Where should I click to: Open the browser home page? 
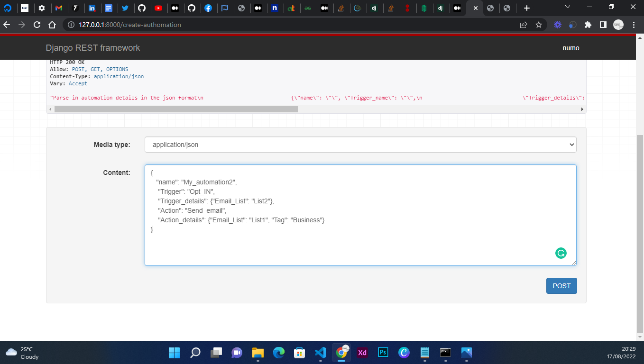53,25
